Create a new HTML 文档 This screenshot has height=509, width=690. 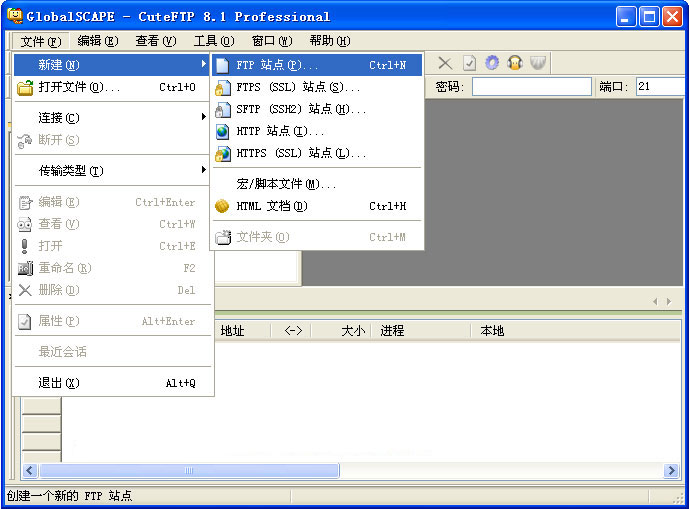(272, 206)
